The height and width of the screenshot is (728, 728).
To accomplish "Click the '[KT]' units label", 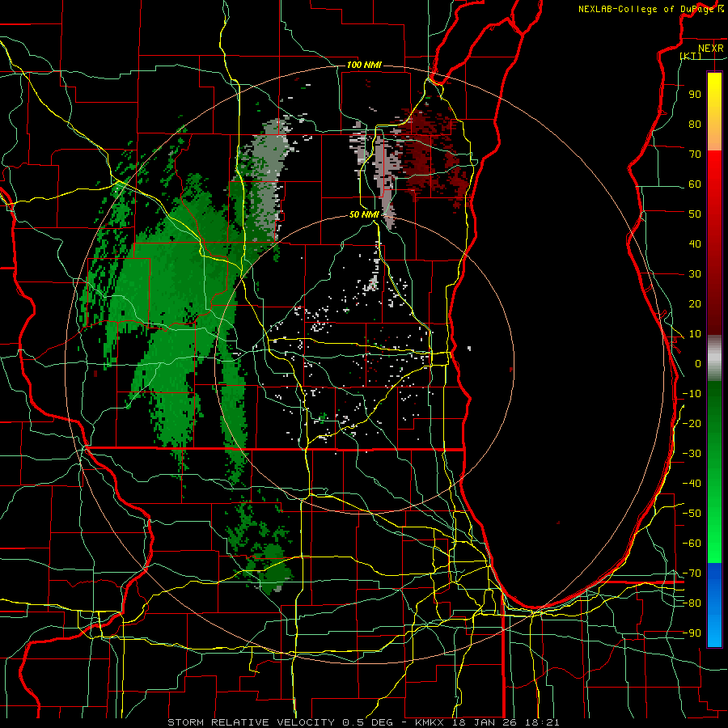I will coord(691,56).
